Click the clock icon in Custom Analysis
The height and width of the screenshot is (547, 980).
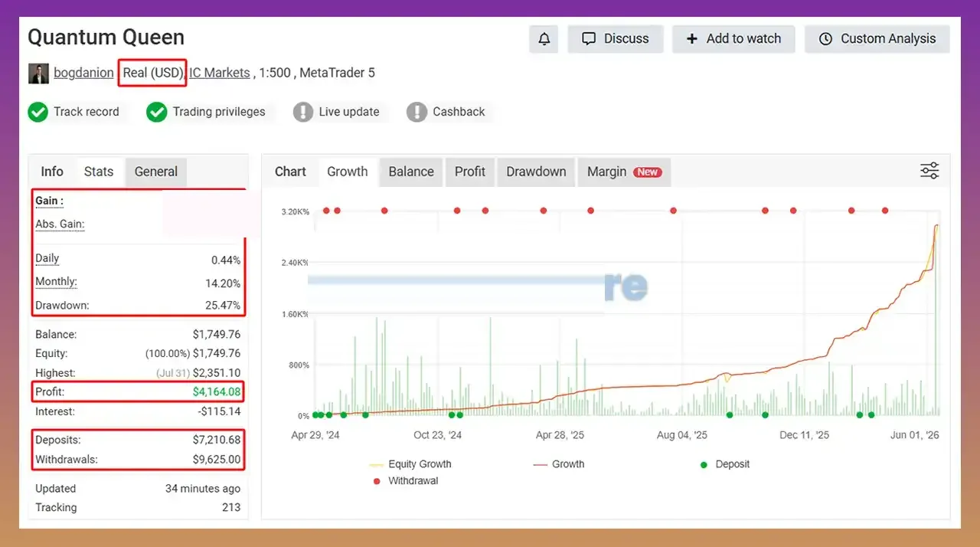click(x=825, y=39)
